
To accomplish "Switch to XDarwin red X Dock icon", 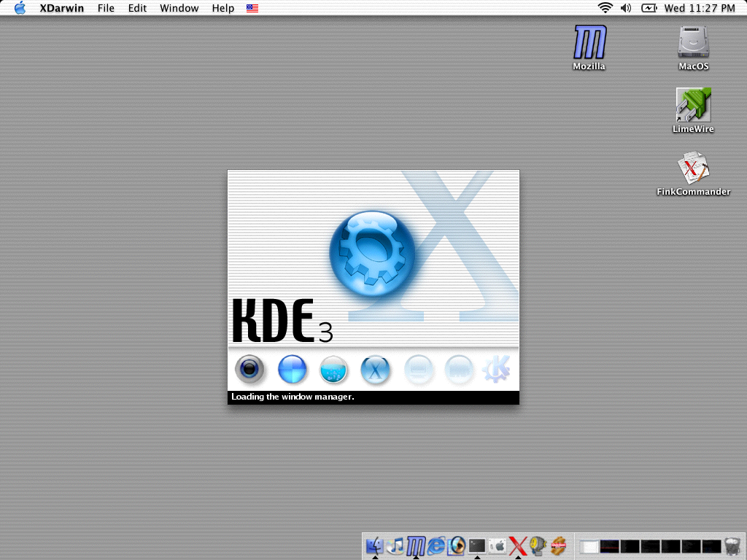I will [x=518, y=545].
